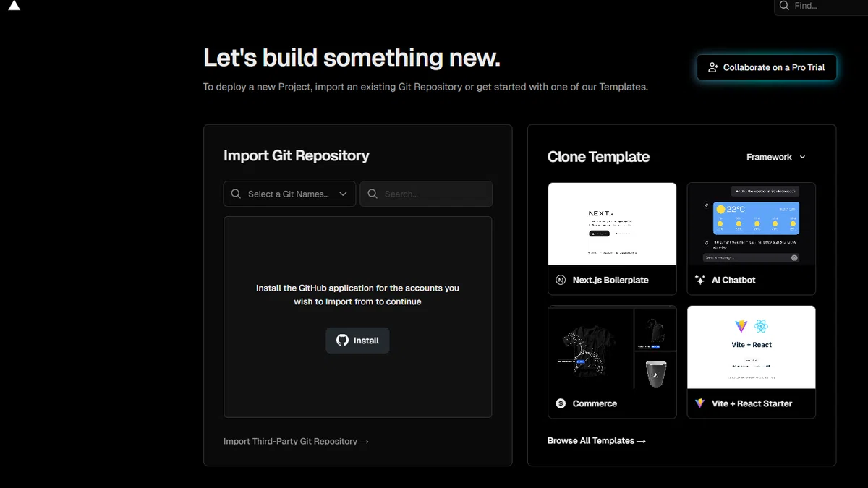
Task: Click the Git Namespace chevron arrow
Action: click(343, 194)
